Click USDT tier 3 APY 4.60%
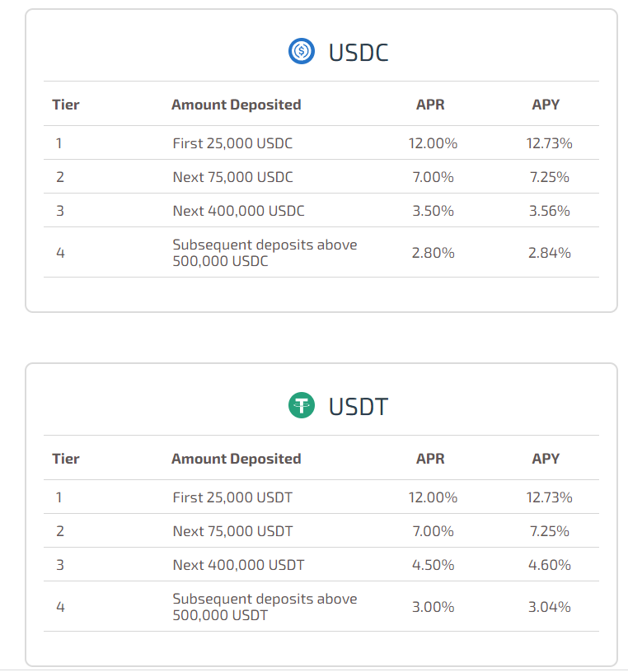Image resolution: width=628 pixels, height=672 pixels. click(x=549, y=565)
